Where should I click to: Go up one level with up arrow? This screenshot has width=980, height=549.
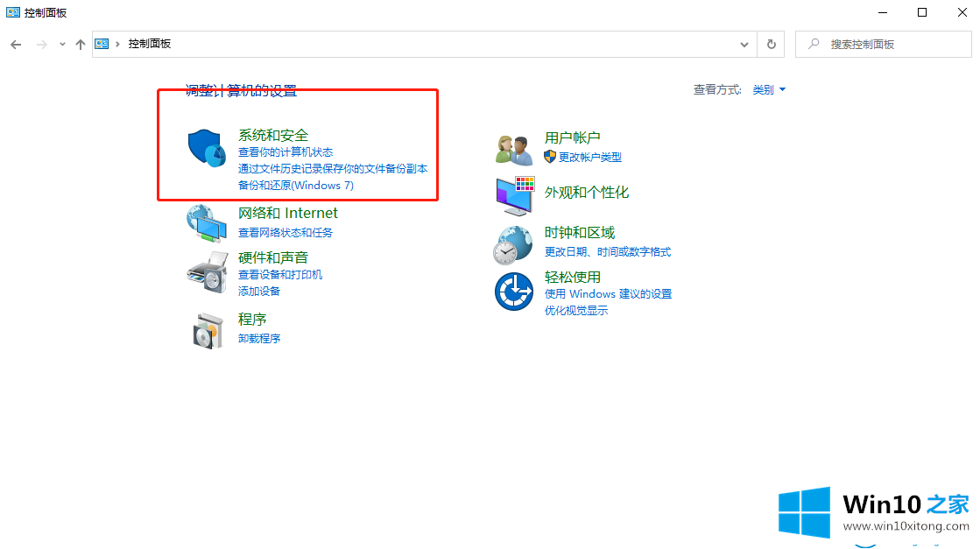pyautogui.click(x=80, y=45)
